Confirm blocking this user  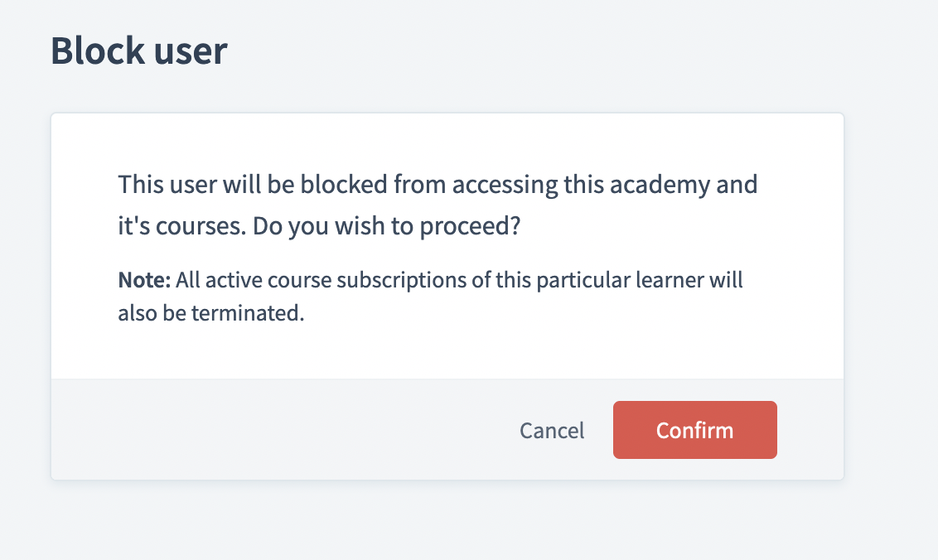[x=694, y=430]
